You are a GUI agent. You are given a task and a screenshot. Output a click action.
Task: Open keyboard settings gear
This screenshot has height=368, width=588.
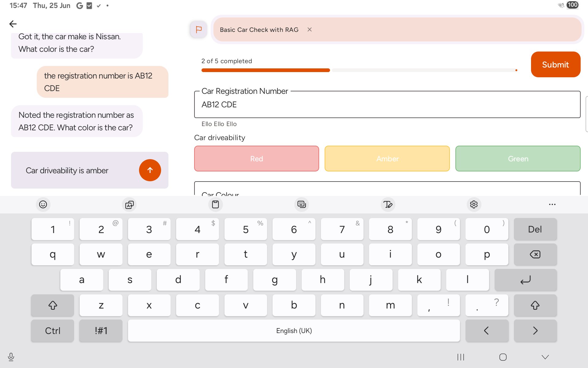point(474,205)
